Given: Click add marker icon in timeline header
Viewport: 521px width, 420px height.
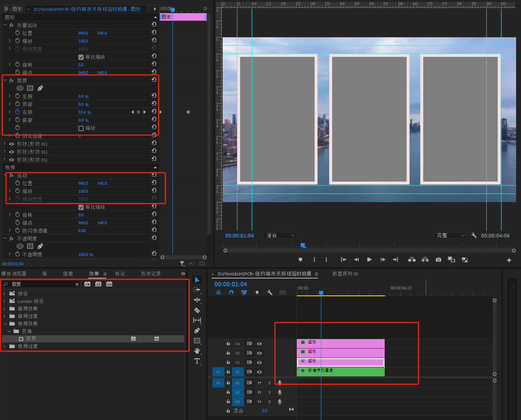Looking at the screenshot, I should [257, 292].
